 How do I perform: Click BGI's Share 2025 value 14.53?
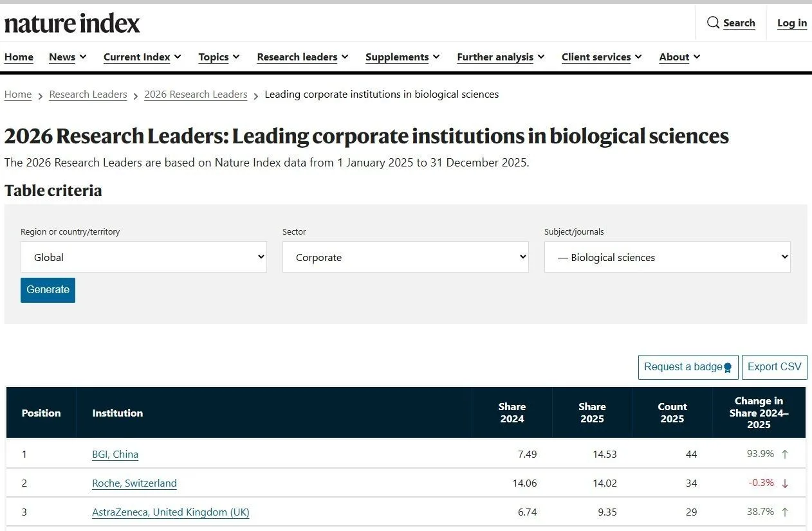(605, 455)
